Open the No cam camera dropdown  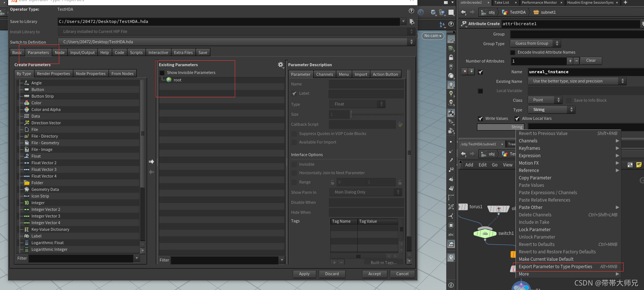point(433,36)
